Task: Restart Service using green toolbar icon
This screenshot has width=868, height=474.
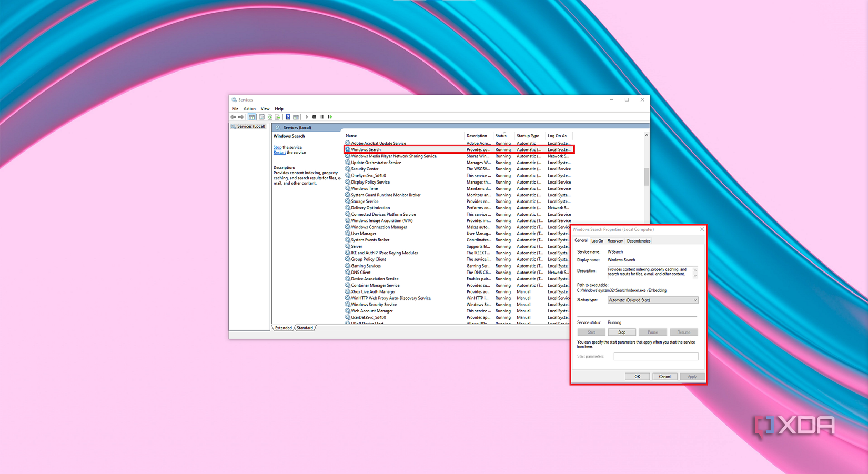Action: click(330, 117)
